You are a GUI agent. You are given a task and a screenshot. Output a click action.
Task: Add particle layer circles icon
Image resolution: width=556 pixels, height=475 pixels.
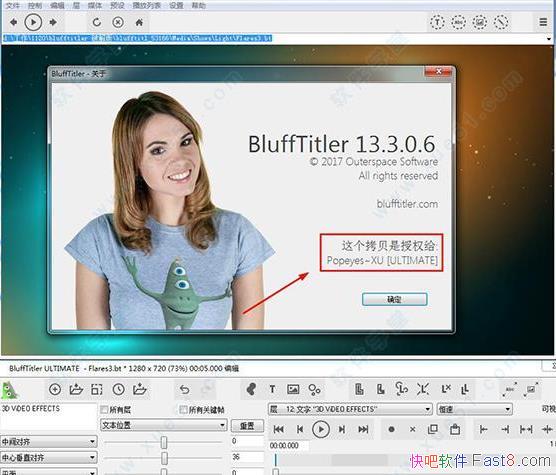click(315, 390)
